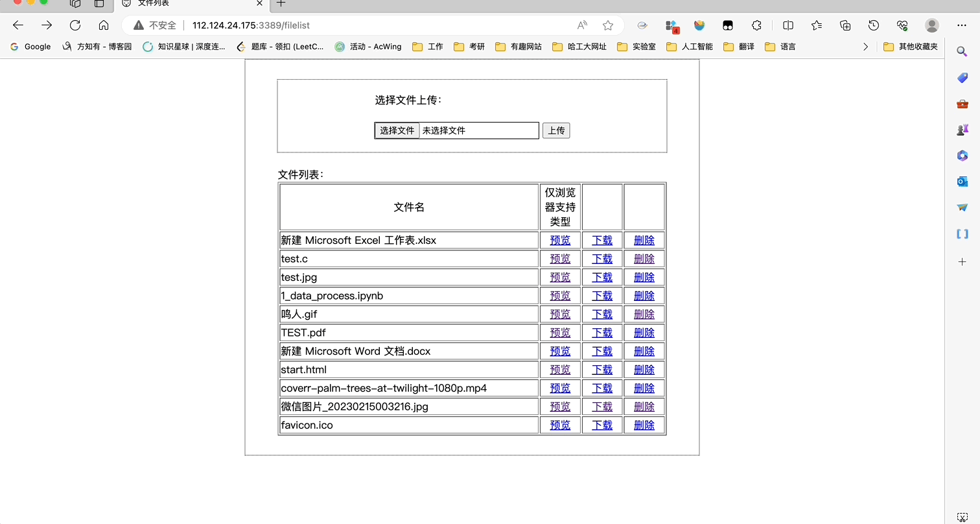This screenshot has height=524, width=980.
Task: Preview coverr-palm-trees-at-twilight-1080p.mp4
Action: (x=560, y=388)
